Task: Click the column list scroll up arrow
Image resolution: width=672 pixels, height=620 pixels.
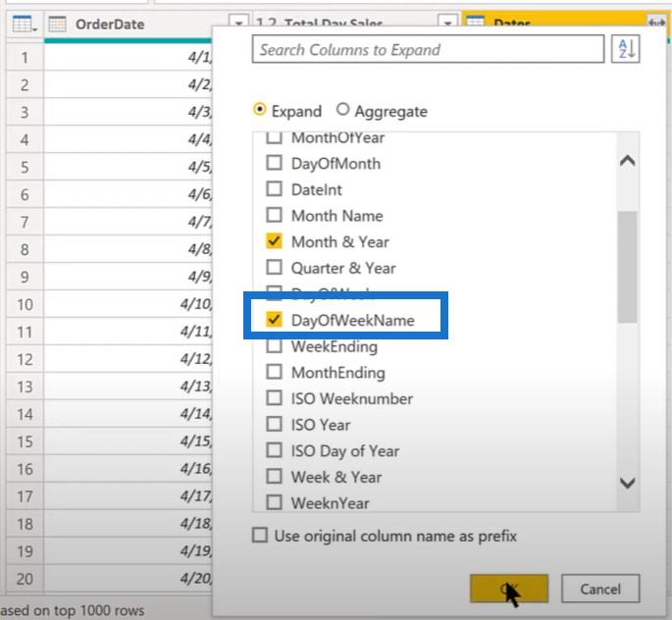Action: click(628, 161)
